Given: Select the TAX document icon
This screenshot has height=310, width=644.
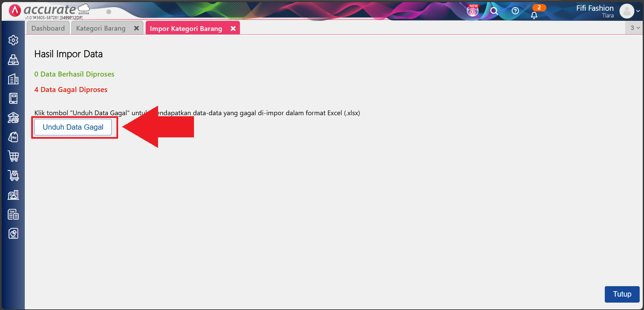Looking at the screenshot, I should pos(13,214).
